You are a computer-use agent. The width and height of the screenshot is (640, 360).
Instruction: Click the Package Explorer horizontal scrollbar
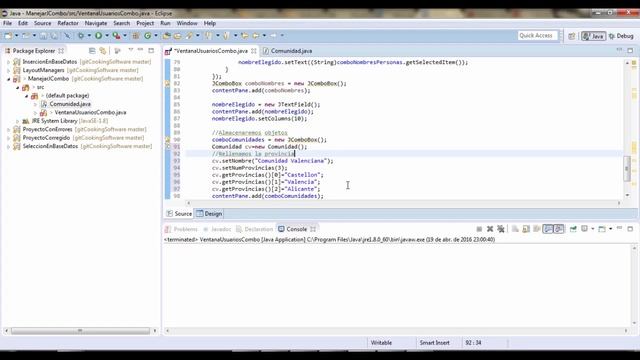click(80, 331)
